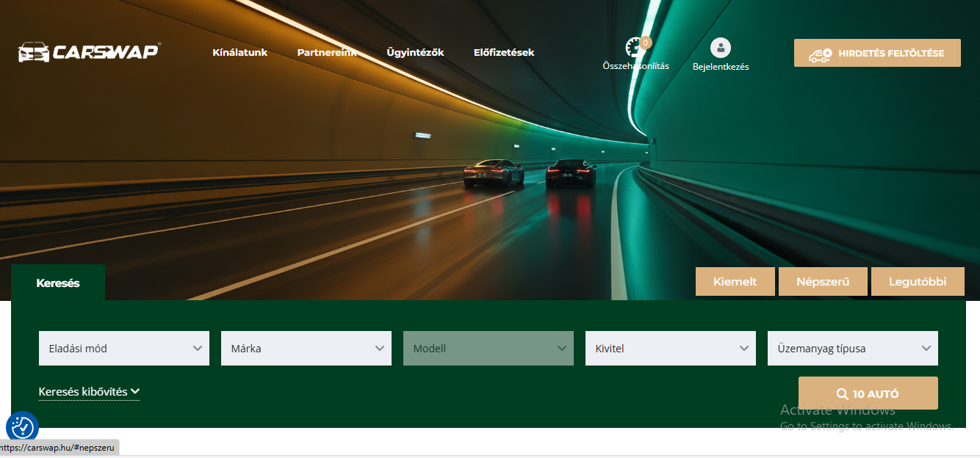Go to Partnereink menu item
Viewport: 980px width, 458px height.
[327, 53]
